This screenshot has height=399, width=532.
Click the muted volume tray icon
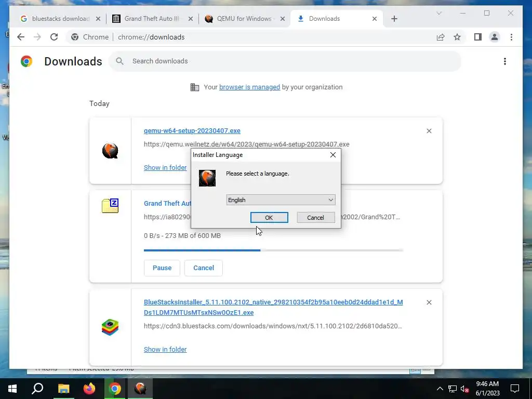point(465,389)
